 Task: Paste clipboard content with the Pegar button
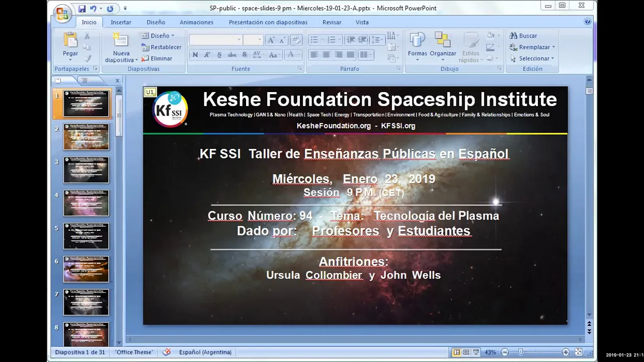[x=70, y=45]
